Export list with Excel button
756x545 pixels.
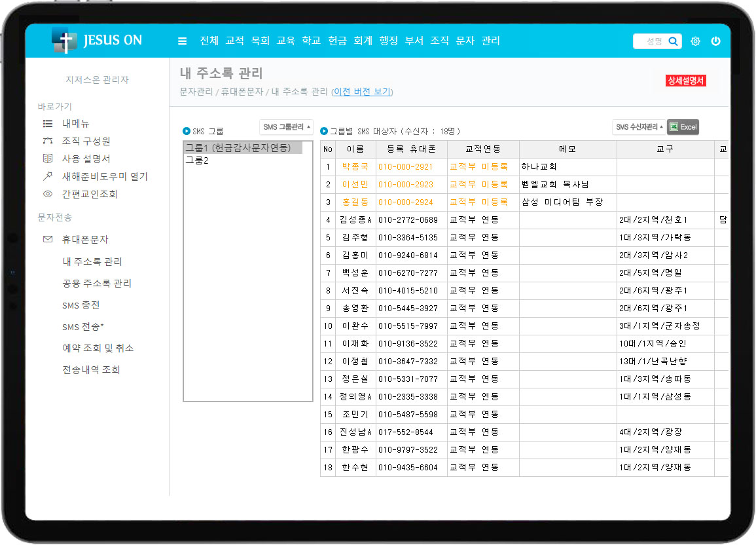coord(683,127)
